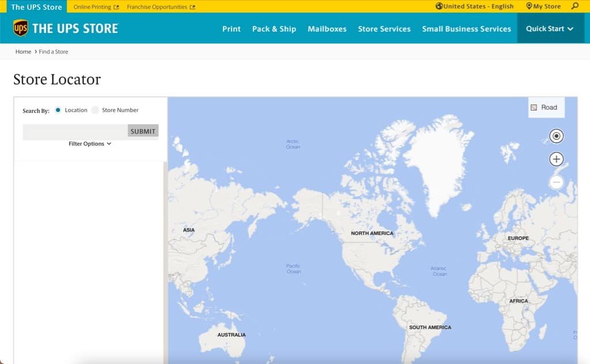Image resolution: width=590 pixels, height=364 pixels.
Task: Open the Store Services menu
Action: tap(384, 29)
